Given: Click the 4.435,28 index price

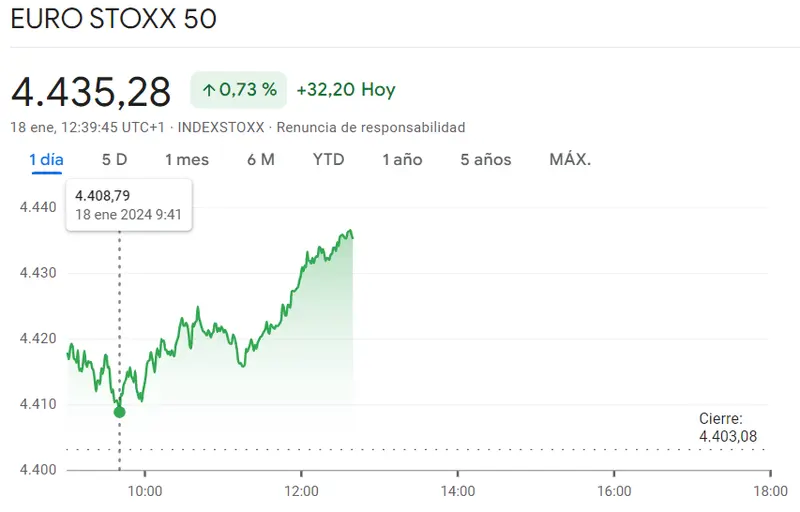Looking at the screenshot, I should [91, 91].
